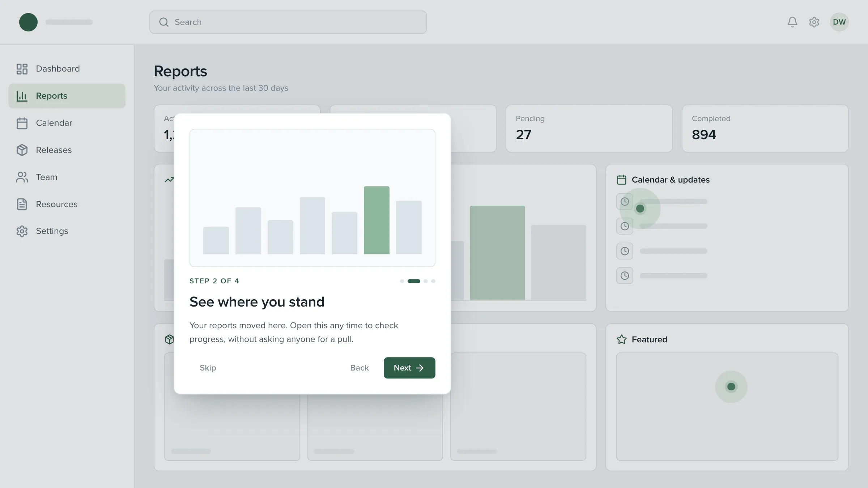The height and width of the screenshot is (488, 868).
Task: Click the Resources document icon
Action: click(x=22, y=204)
